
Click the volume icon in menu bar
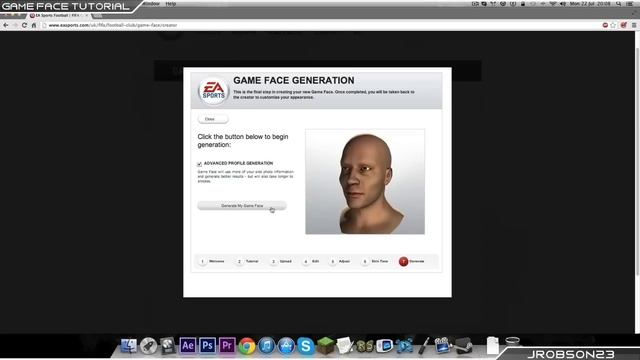[563, 4]
